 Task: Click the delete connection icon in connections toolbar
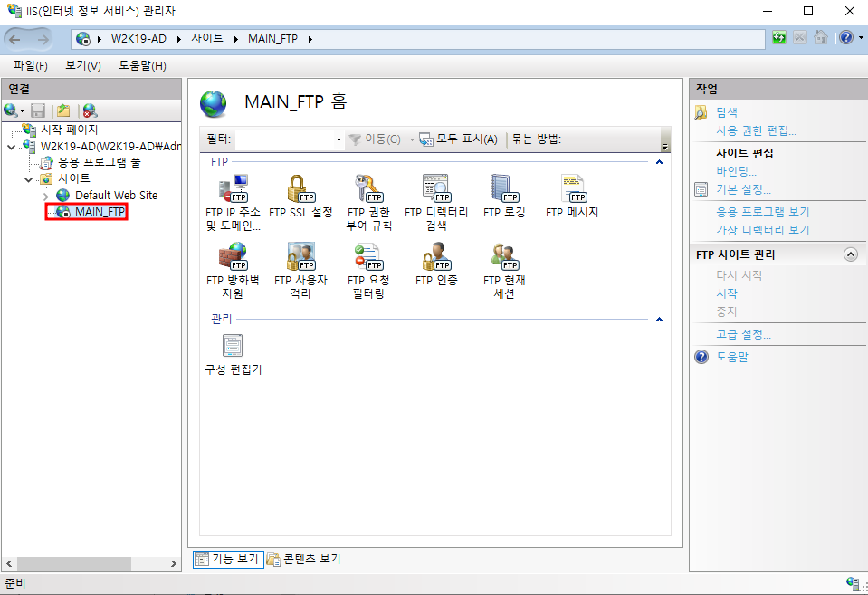pos(91,110)
